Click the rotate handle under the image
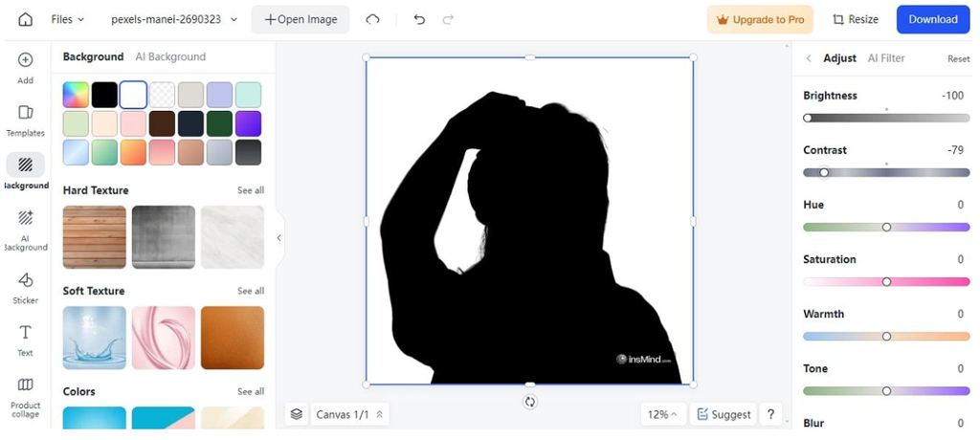 530,402
